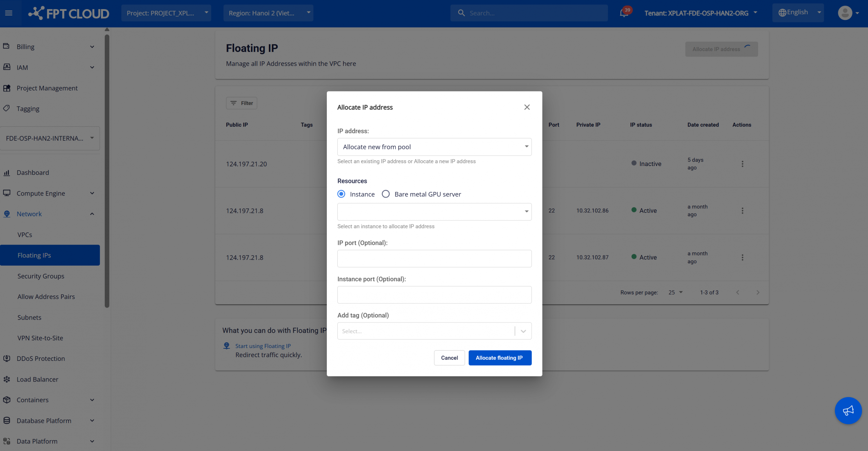Click the user avatar icon

click(845, 13)
